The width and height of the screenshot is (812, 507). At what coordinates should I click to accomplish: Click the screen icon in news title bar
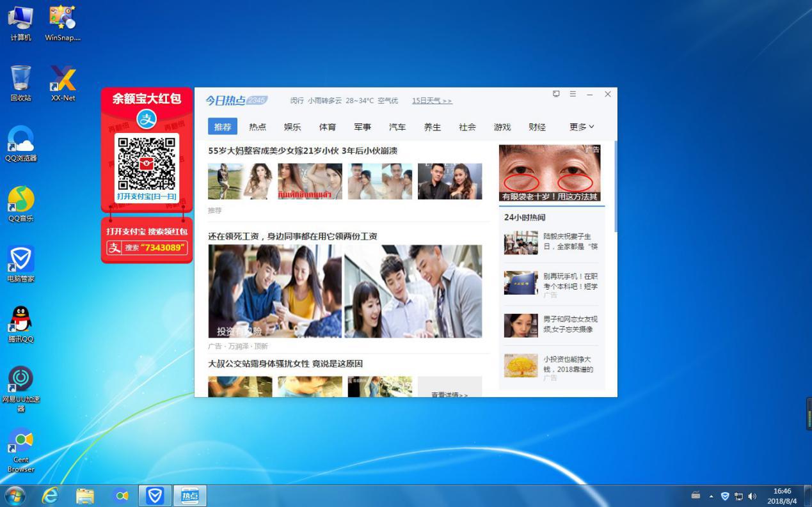[x=556, y=94]
